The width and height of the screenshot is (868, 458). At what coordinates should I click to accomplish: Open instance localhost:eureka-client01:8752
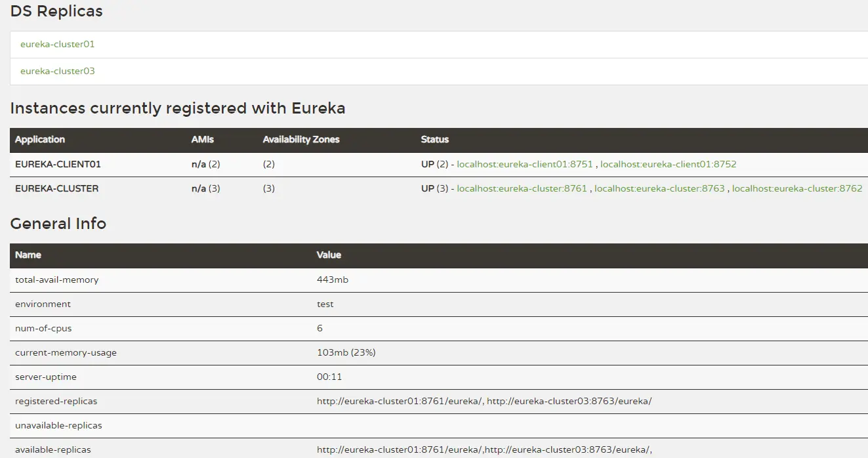(669, 164)
